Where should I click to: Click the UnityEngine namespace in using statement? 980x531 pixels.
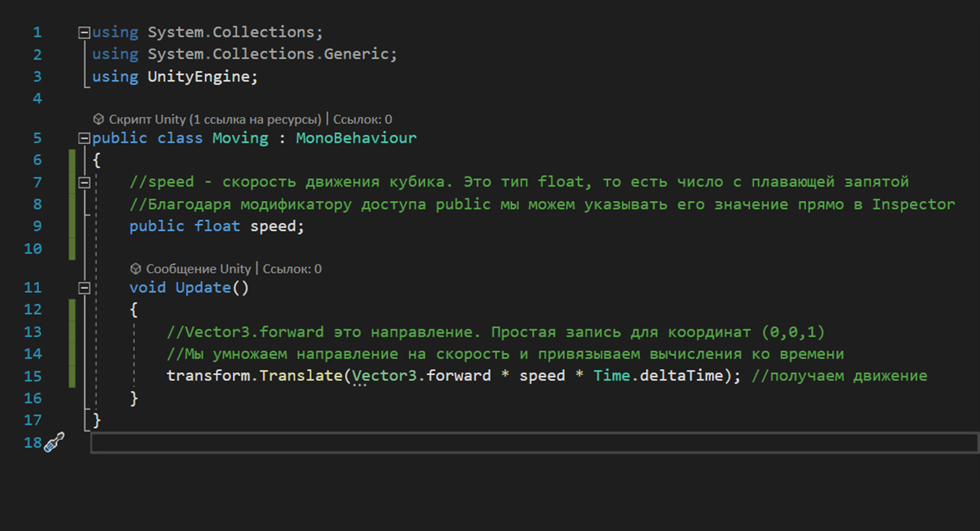click(x=199, y=76)
